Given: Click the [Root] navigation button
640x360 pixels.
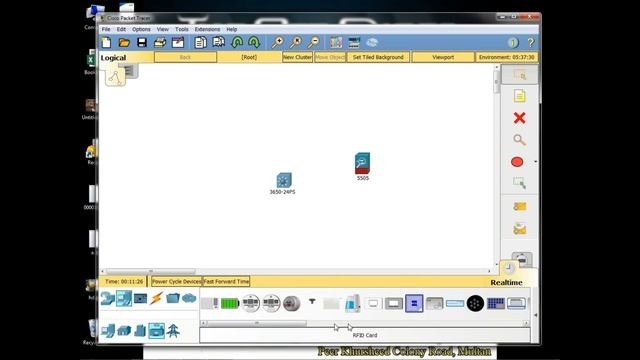Looking at the screenshot, I should (x=249, y=57).
